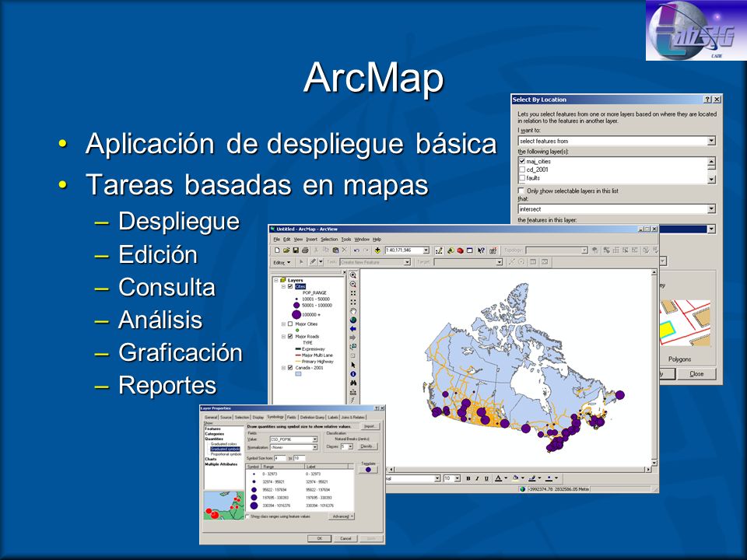This screenshot has height=560, width=747.
Task: Select the Find binoculars tool
Action: [x=353, y=383]
